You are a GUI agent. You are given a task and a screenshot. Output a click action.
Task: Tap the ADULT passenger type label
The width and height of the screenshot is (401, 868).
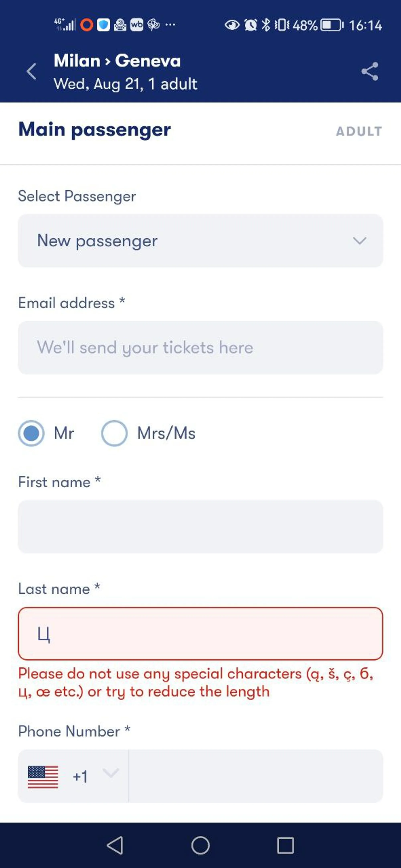click(359, 131)
